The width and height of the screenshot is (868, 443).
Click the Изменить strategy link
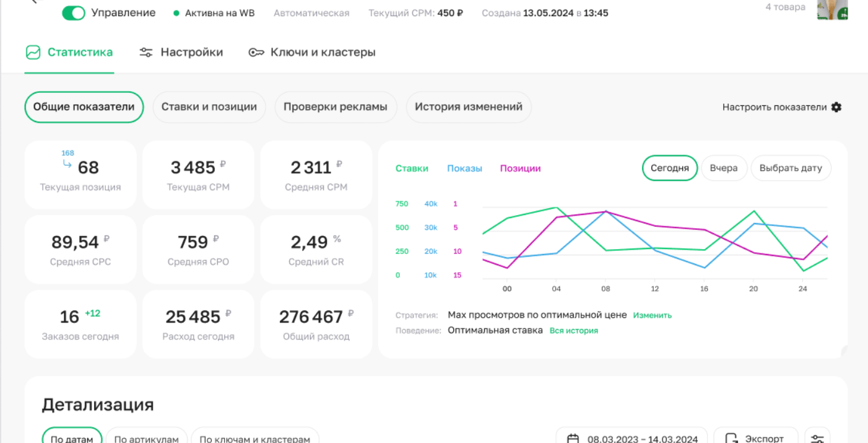tap(652, 315)
